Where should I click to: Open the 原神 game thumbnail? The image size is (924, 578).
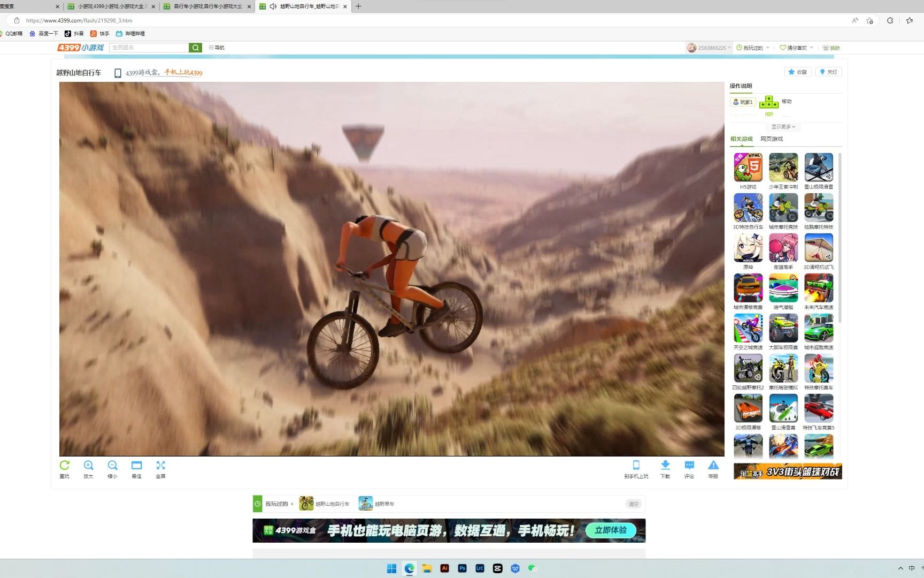tap(748, 247)
